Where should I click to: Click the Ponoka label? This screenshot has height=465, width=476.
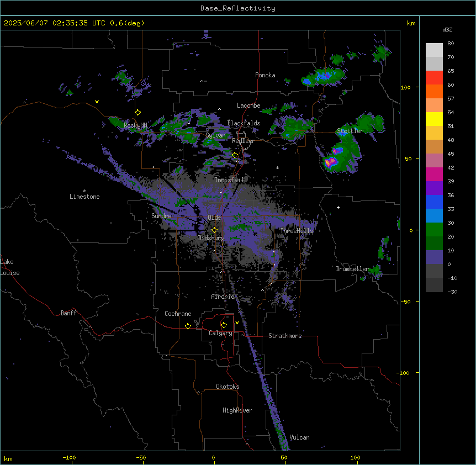(265, 75)
